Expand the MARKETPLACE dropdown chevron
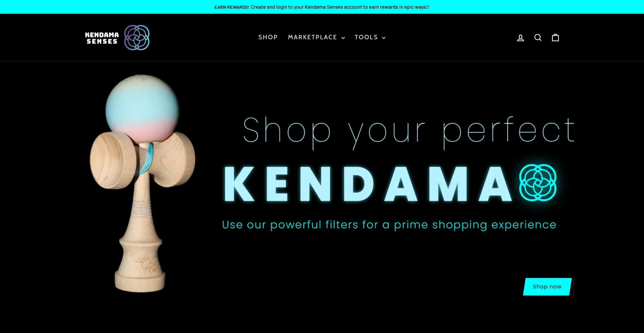644x333 pixels. [343, 38]
